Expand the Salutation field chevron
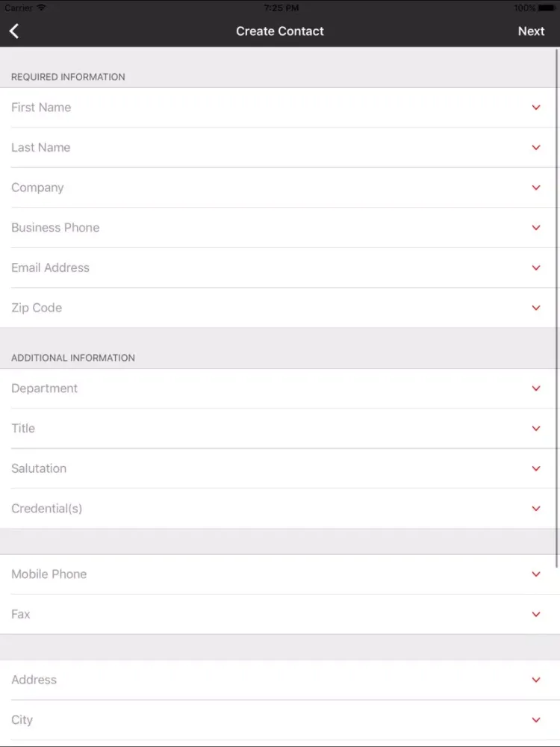 coord(535,468)
